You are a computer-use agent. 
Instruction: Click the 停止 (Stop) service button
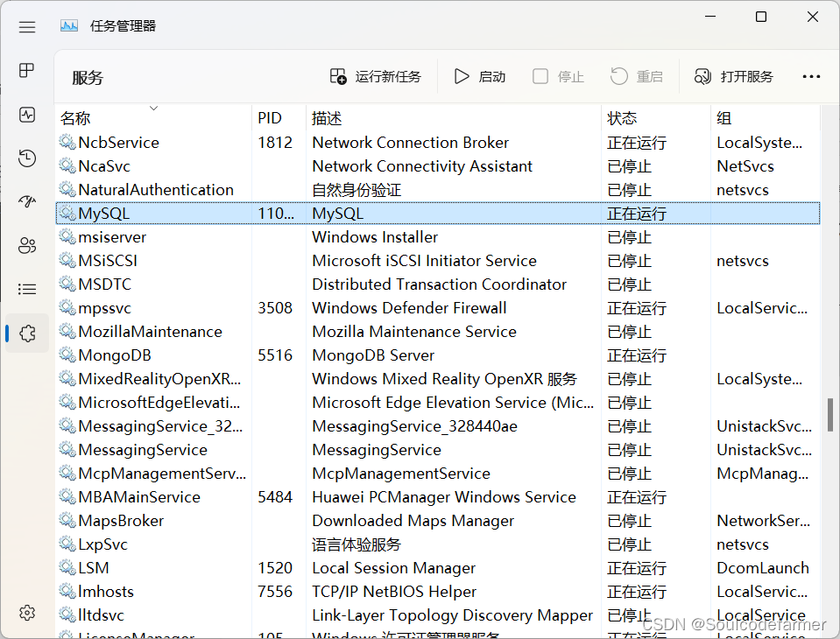click(x=558, y=76)
